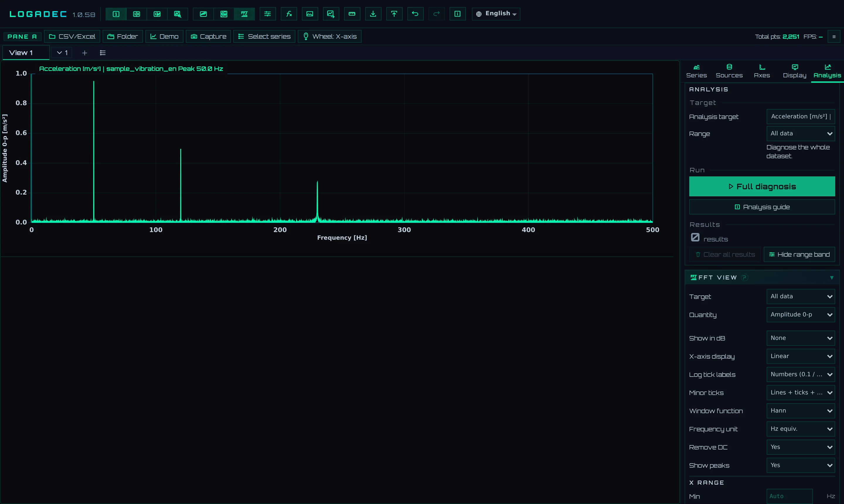844x504 pixels.
Task: Select the two-pane split layout icon
Action: (137, 14)
